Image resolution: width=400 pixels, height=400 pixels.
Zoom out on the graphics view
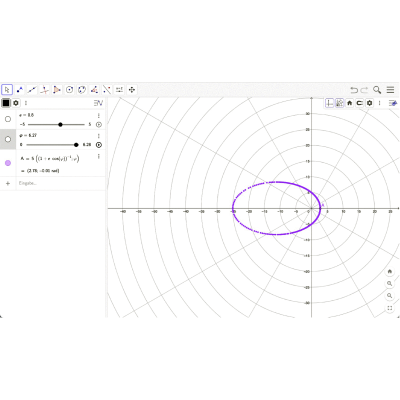[x=390, y=296]
